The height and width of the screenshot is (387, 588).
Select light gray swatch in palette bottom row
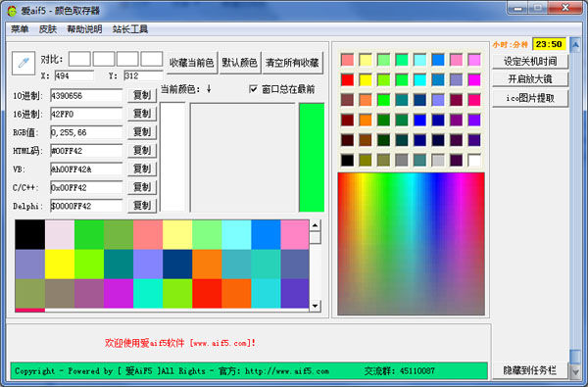[x=438, y=160]
